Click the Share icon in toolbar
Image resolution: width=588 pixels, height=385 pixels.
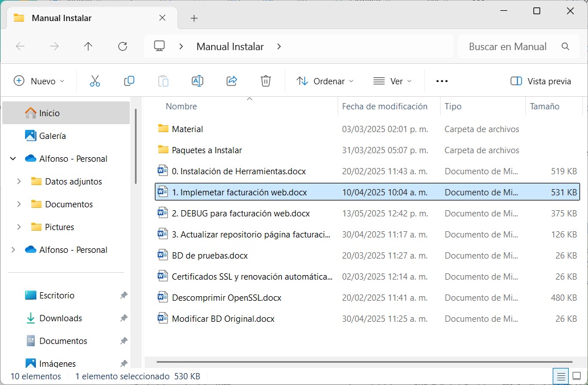pos(232,81)
